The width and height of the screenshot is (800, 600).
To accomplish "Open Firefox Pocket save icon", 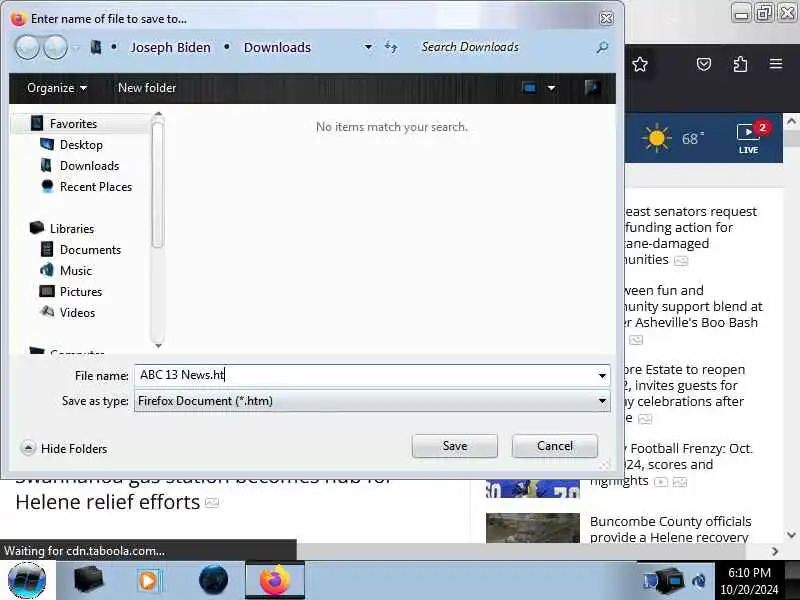I will (704, 64).
